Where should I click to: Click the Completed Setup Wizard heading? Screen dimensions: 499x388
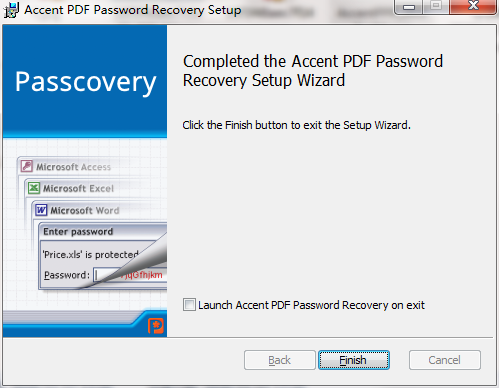coord(313,71)
